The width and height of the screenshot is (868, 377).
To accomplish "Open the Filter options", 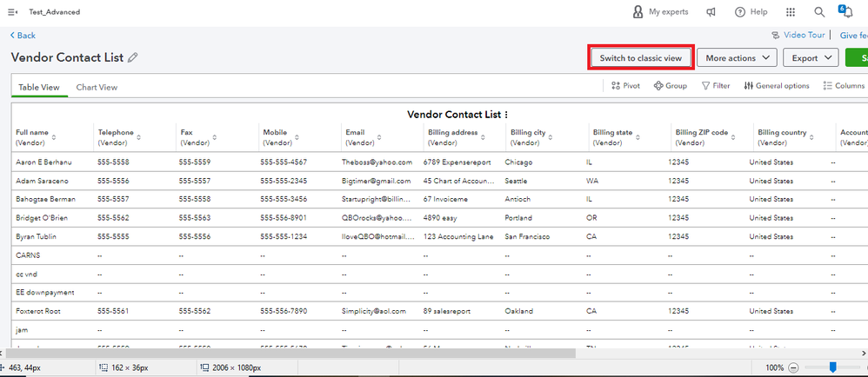I will click(716, 86).
